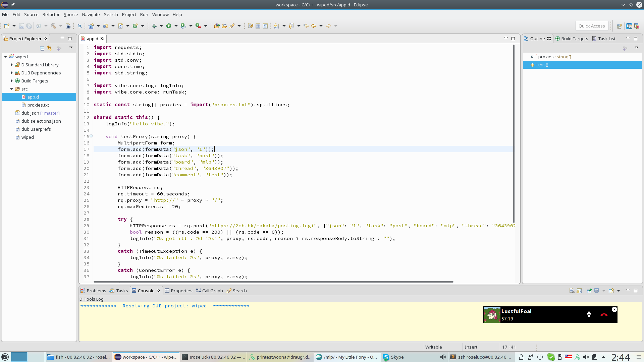
Task: Go to previous annotation icon
Action: point(291,26)
